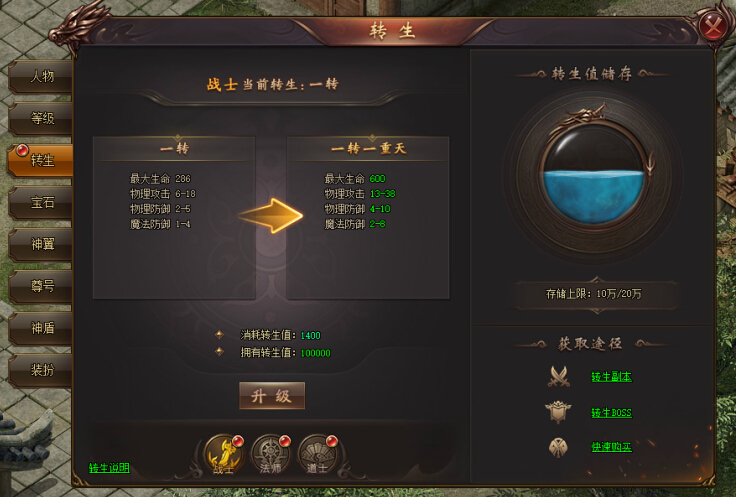Select the 战士 warrior class icon
This screenshot has width=736, height=497.
point(224,454)
